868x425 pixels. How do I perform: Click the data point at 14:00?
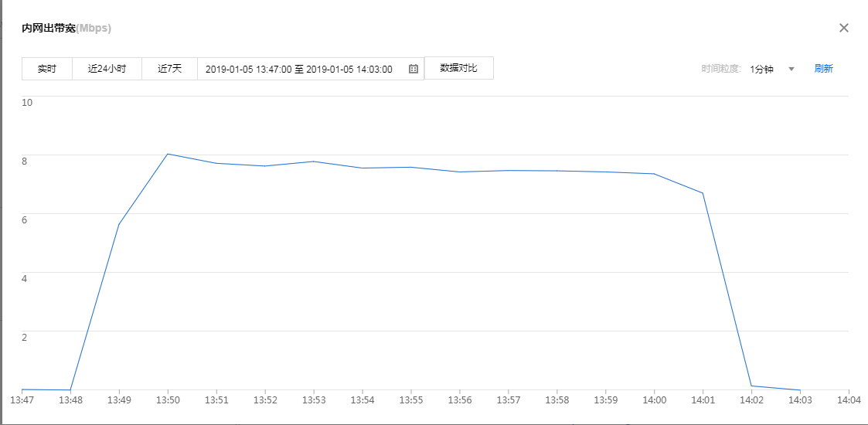[x=654, y=174]
